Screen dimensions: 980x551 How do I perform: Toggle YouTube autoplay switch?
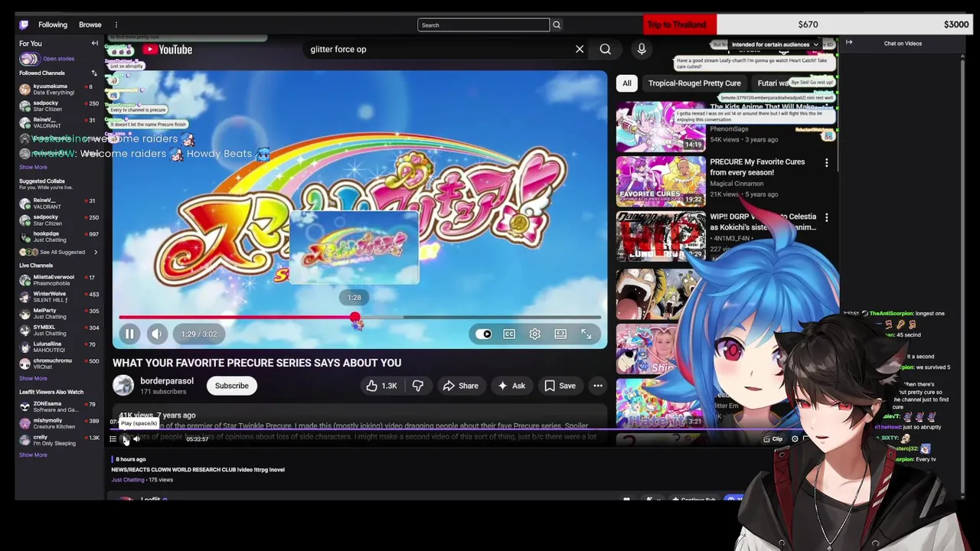coord(483,334)
